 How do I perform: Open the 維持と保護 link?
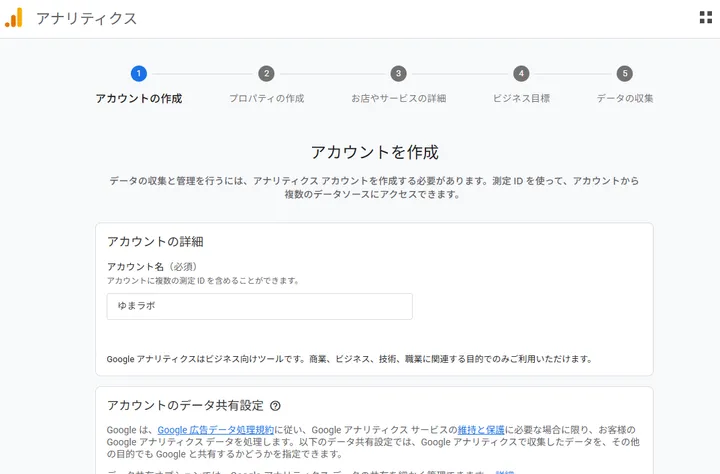tap(481, 430)
